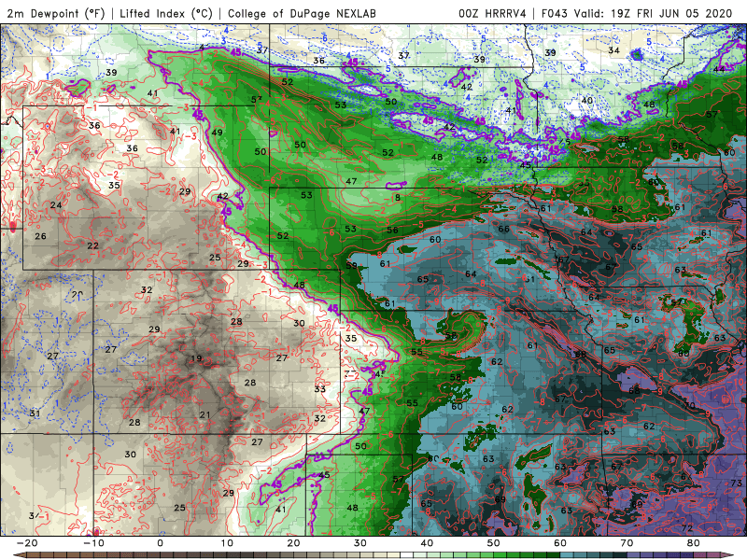Click the -10 label on the color scale

coord(93,543)
